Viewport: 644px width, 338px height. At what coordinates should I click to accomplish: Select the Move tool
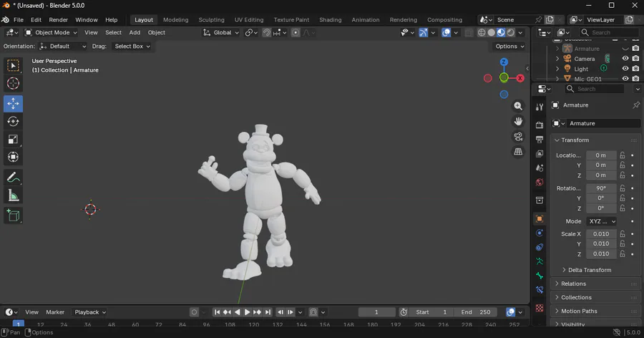tap(13, 104)
